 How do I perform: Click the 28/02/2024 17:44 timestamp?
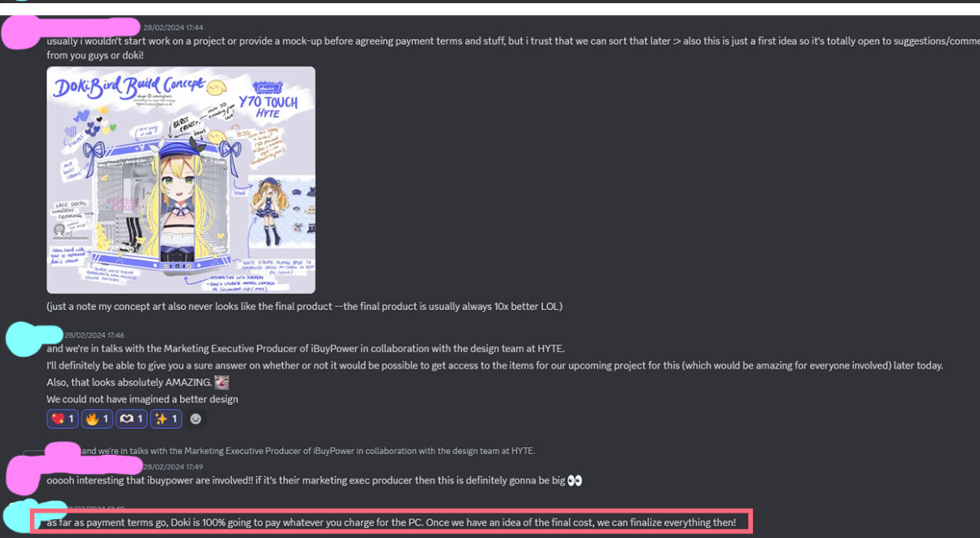172,28
